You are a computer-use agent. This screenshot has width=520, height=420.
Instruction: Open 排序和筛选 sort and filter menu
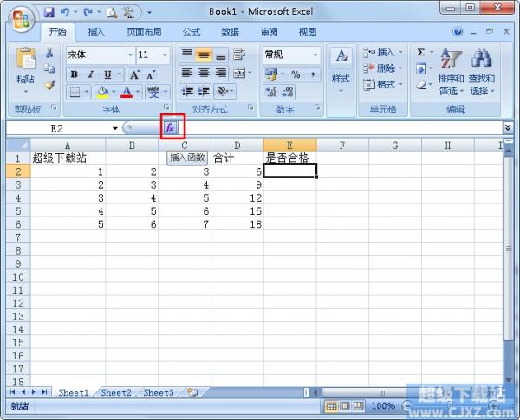451,71
